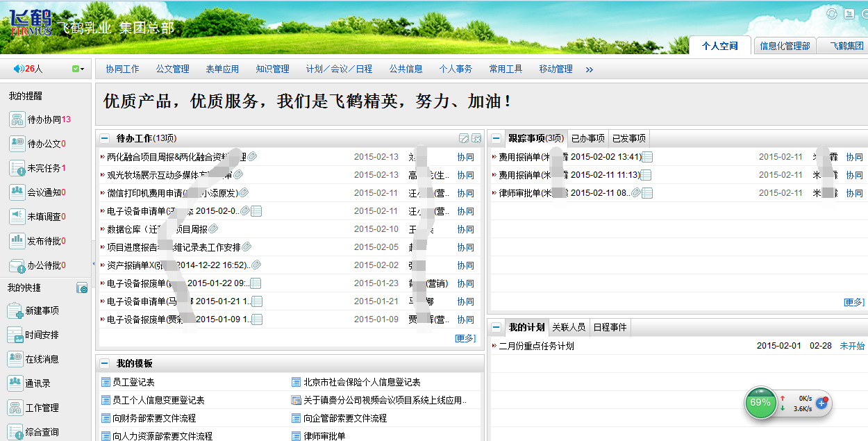Collapse the 我的模板 panel

104,363
